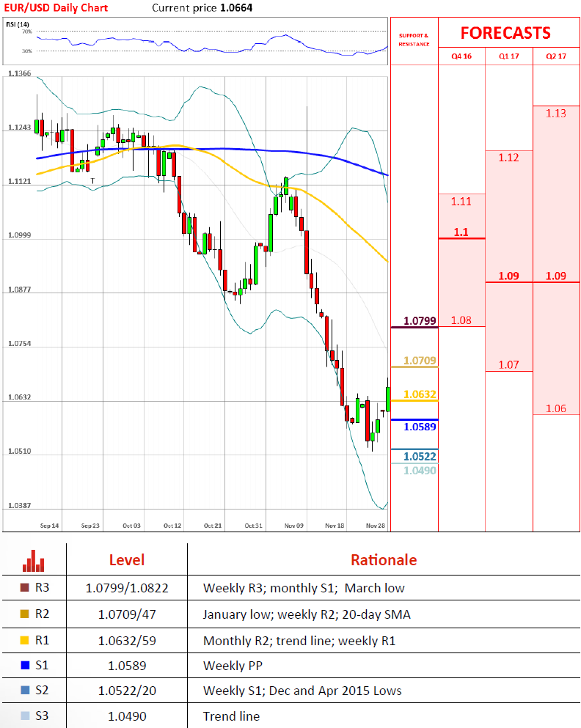The width and height of the screenshot is (581, 728).
Task: Click the Trend line rationale in S3 row
Action: tap(231, 716)
